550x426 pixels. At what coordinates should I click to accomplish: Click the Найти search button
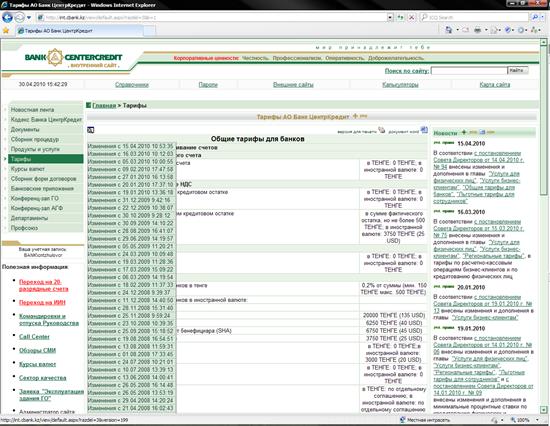(x=518, y=71)
